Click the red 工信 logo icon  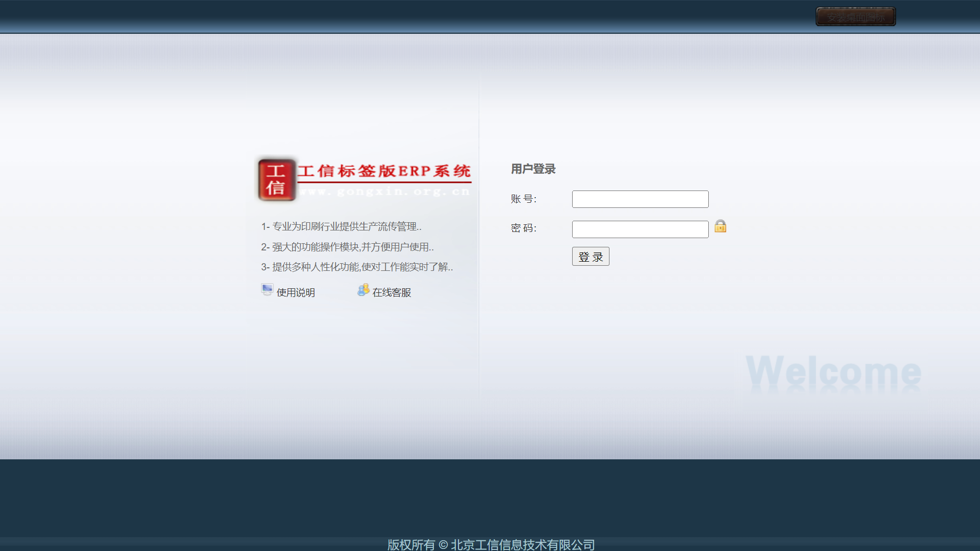[277, 179]
